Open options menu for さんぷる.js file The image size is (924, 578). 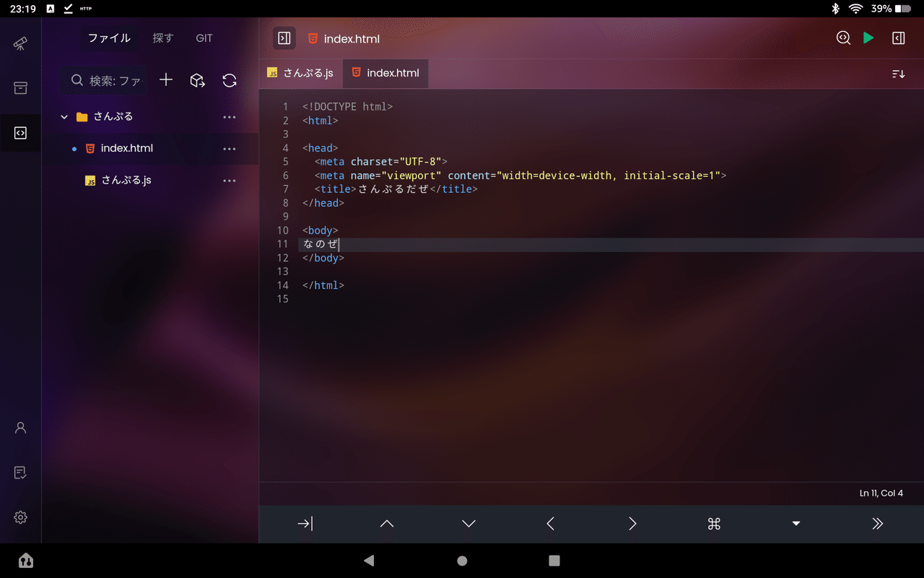[x=230, y=181]
